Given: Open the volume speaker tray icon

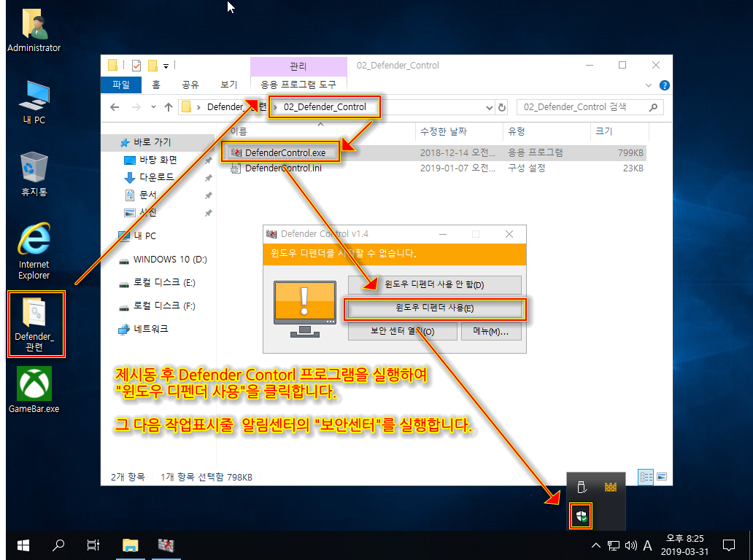Looking at the screenshot, I should [x=631, y=545].
